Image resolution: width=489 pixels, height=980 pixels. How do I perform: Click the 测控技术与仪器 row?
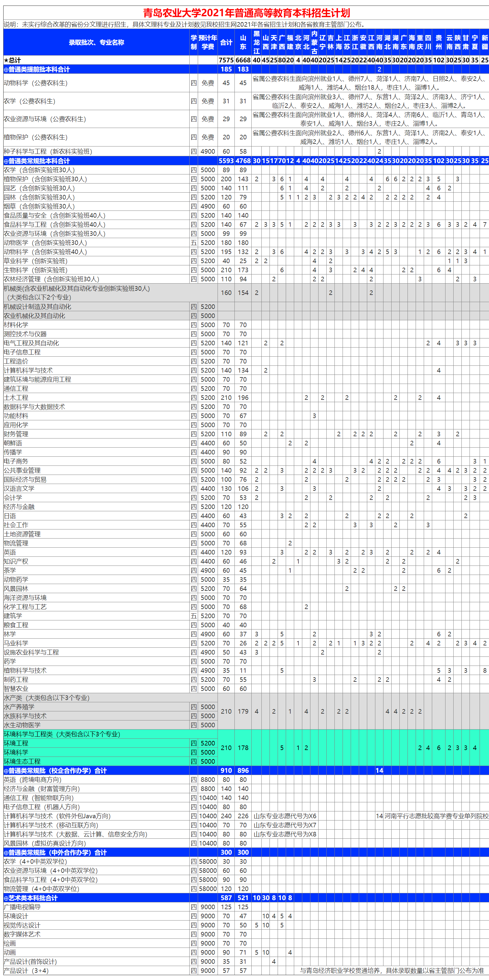point(246,334)
